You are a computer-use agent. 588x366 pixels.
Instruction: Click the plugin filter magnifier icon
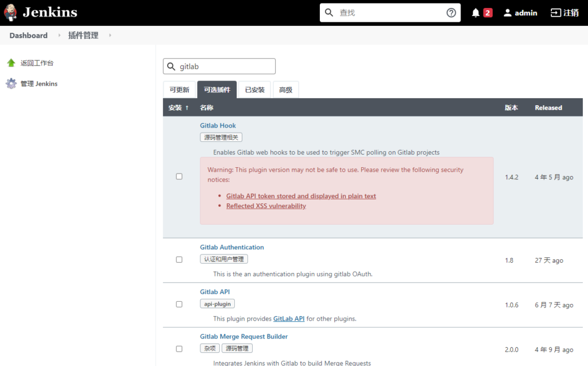171,67
